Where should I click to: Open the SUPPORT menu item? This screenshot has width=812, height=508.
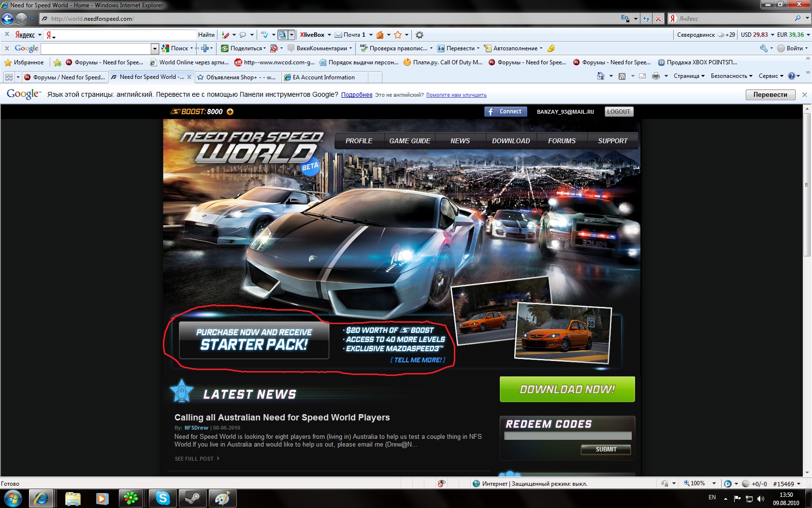[x=612, y=141]
